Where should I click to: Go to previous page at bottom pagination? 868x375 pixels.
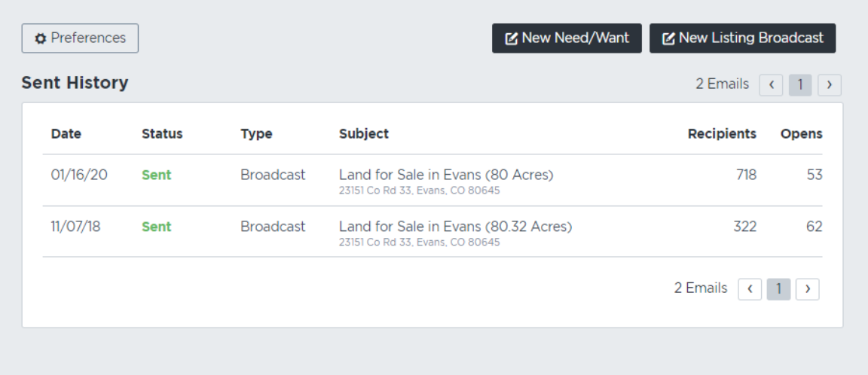pos(750,289)
